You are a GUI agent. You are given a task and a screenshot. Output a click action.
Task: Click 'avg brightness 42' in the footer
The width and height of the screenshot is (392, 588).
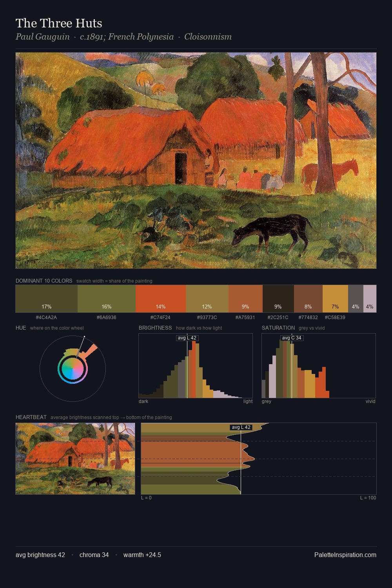click(x=40, y=555)
